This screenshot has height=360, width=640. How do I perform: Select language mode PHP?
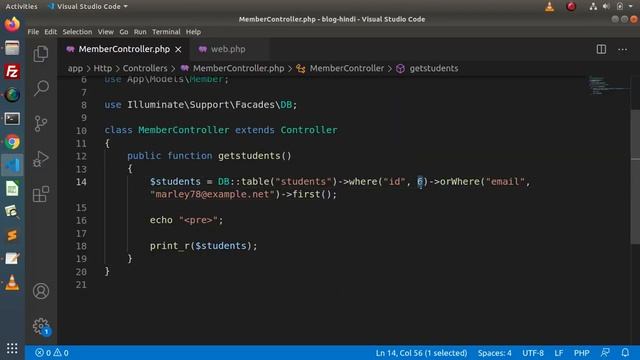click(582, 353)
